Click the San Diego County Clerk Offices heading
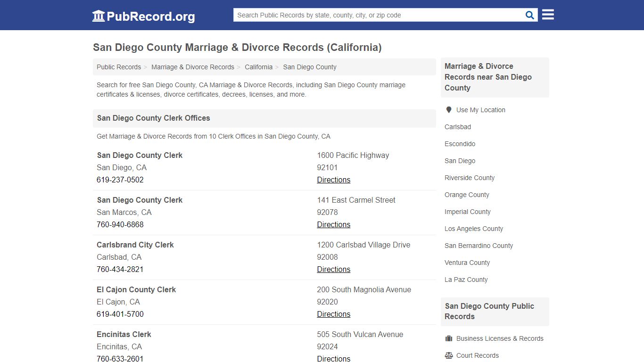The height and width of the screenshot is (362, 644). point(154,118)
